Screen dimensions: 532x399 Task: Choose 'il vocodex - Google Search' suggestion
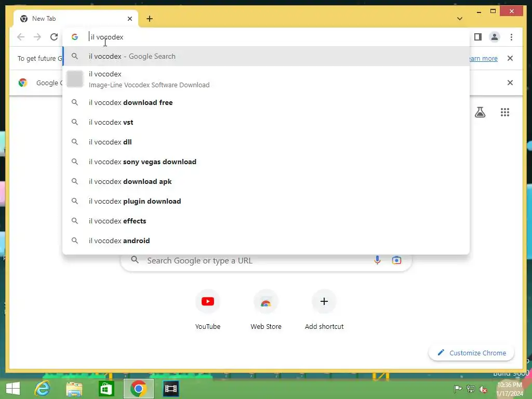pyautogui.click(x=267, y=56)
